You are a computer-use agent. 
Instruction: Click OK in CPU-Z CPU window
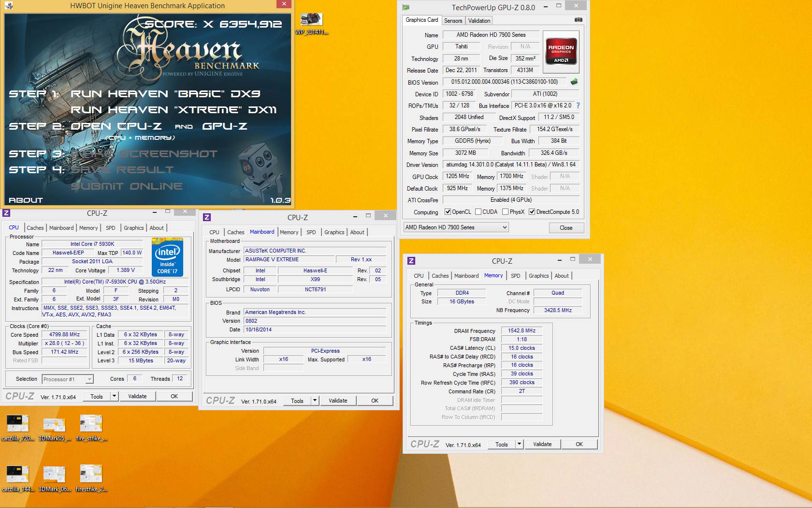pyautogui.click(x=174, y=396)
